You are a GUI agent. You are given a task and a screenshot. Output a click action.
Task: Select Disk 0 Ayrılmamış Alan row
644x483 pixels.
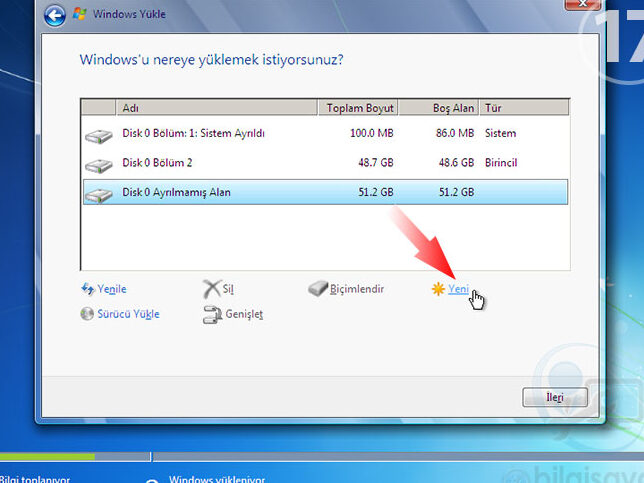(325, 192)
